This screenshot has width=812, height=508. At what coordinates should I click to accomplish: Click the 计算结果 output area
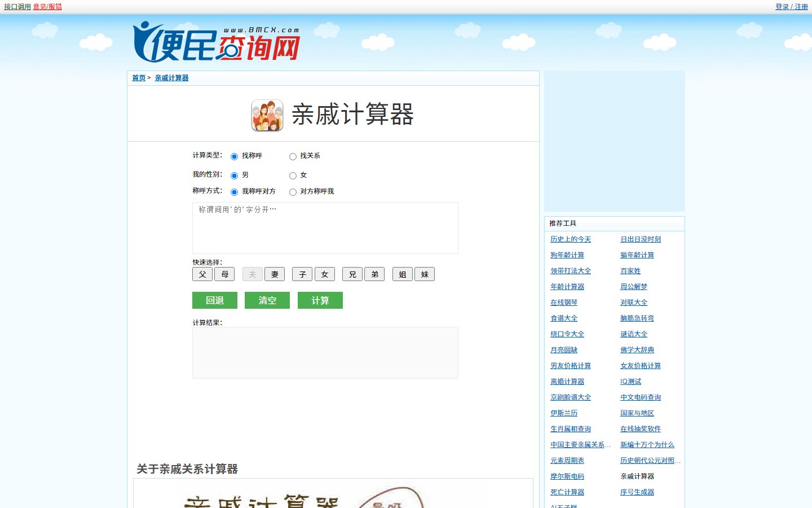[x=325, y=353]
